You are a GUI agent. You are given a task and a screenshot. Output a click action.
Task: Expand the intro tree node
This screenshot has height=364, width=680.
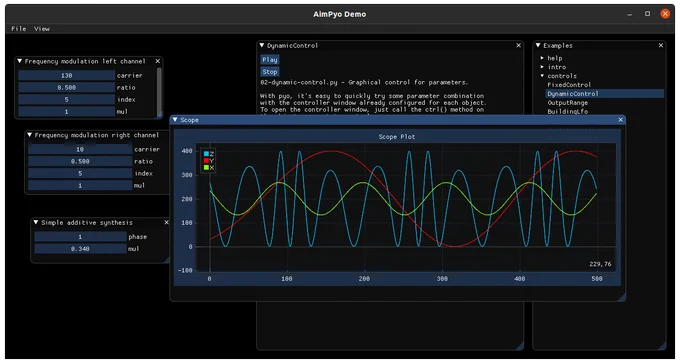pos(542,67)
